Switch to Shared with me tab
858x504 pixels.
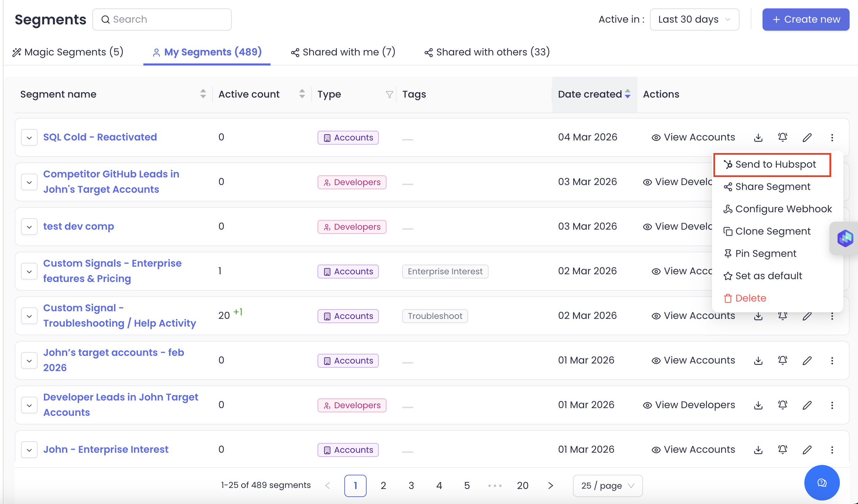343,52
